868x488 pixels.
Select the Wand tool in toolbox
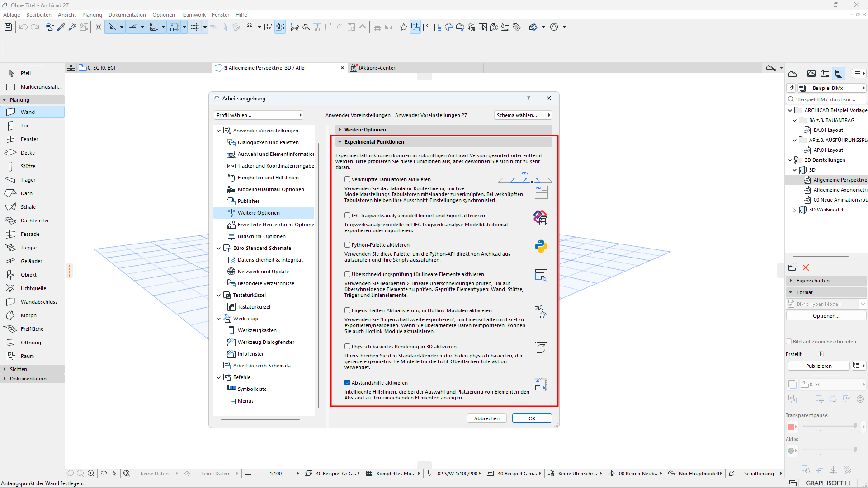tap(27, 112)
